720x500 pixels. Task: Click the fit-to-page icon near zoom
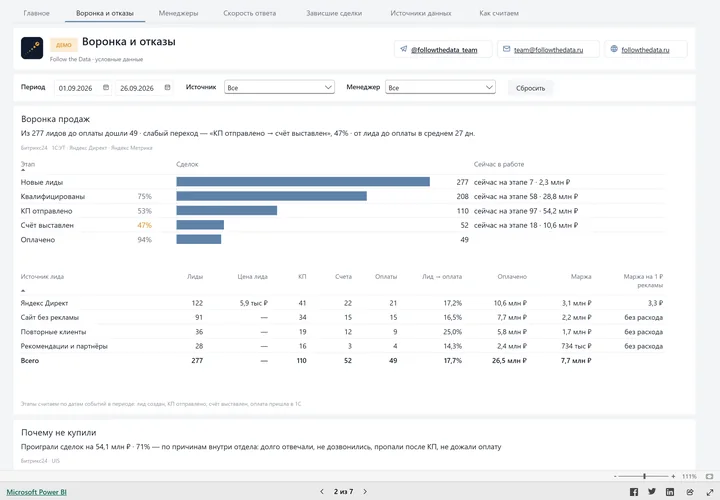[709, 477]
